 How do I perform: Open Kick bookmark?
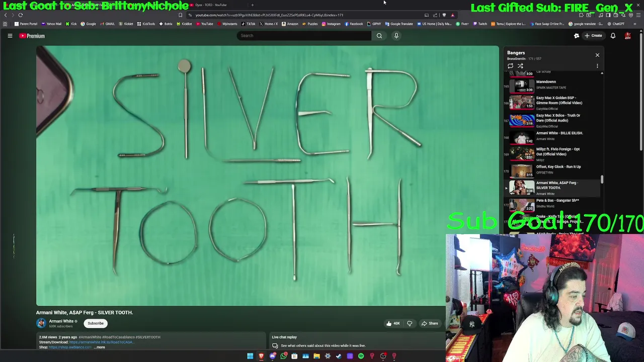[x=71, y=24]
